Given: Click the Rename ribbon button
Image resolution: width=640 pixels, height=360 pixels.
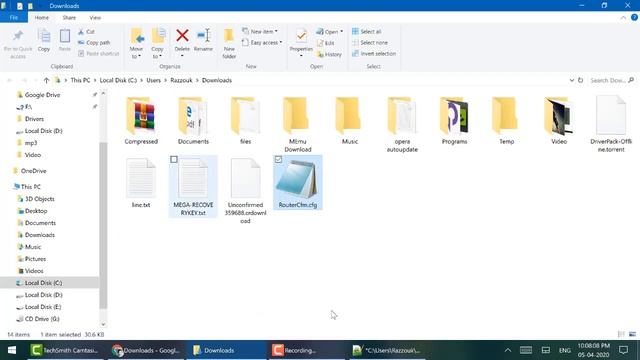Looking at the screenshot, I should click(x=203, y=40).
